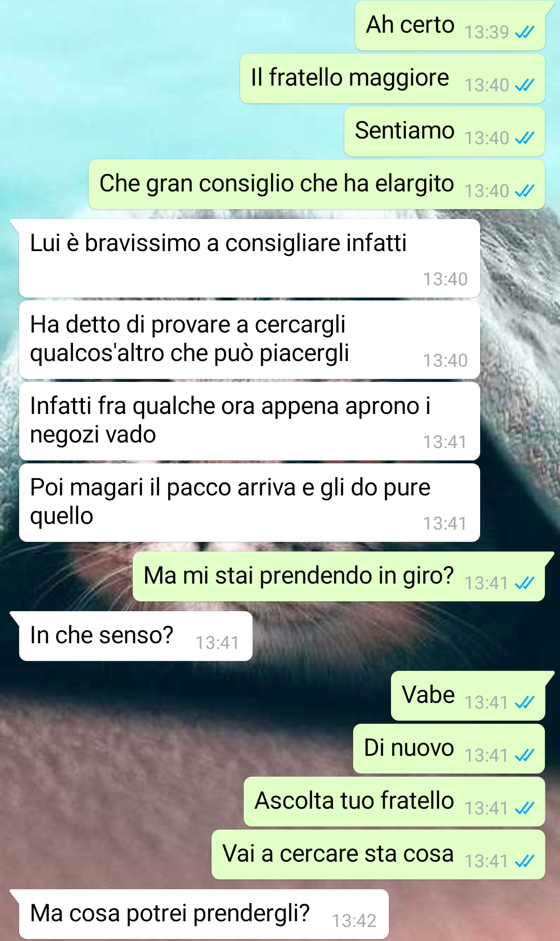Tap blue ticks on 'Ma mi stai prendendo in giro?'

(x=524, y=584)
